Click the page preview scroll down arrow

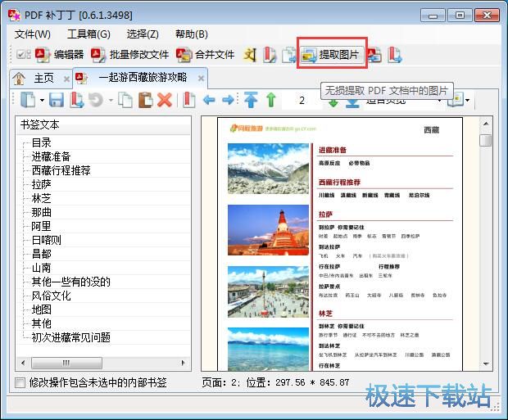[x=486, y=364]
